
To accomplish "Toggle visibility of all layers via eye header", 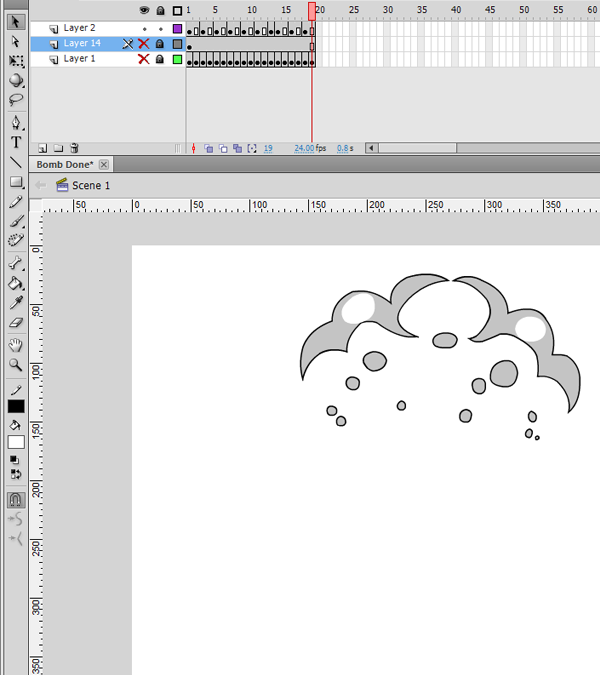I will 144,10.
